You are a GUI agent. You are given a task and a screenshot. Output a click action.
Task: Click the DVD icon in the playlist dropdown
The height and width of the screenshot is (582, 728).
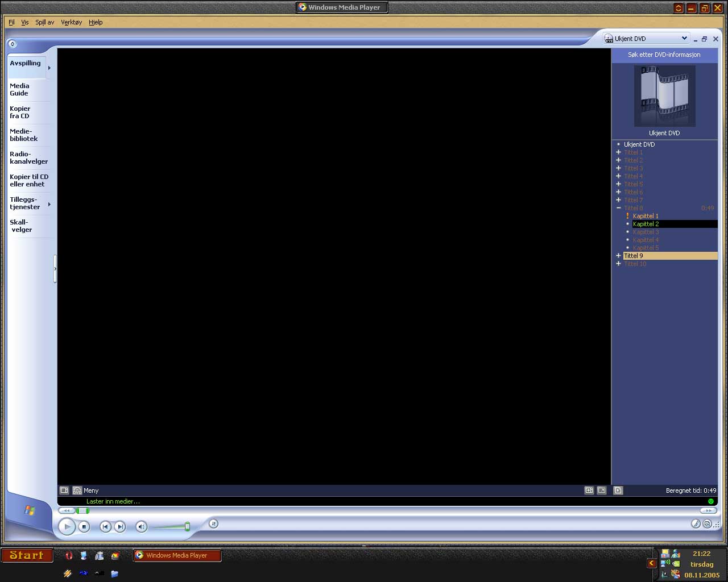tap(609, 39)
